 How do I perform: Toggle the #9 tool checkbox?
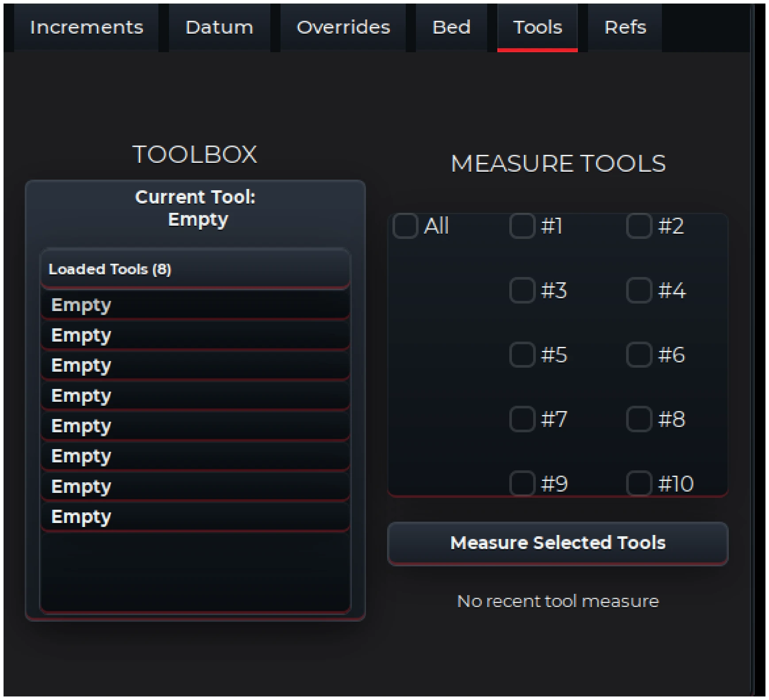pyautogui.click(x=522, y=483)
